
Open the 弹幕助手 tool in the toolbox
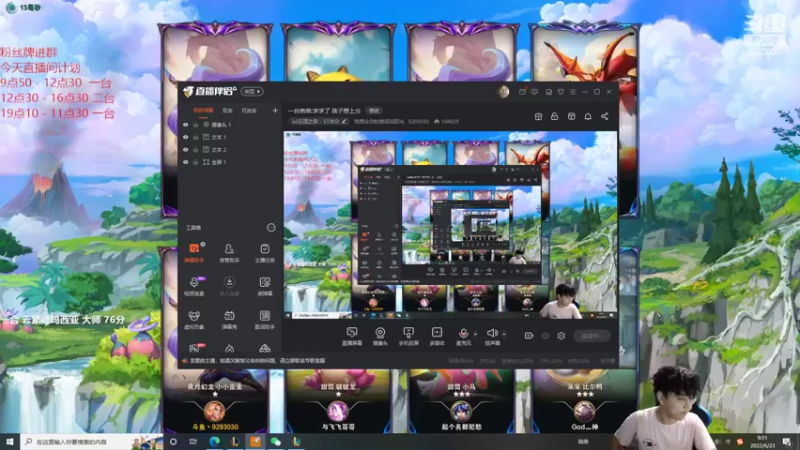click(194, 253)
